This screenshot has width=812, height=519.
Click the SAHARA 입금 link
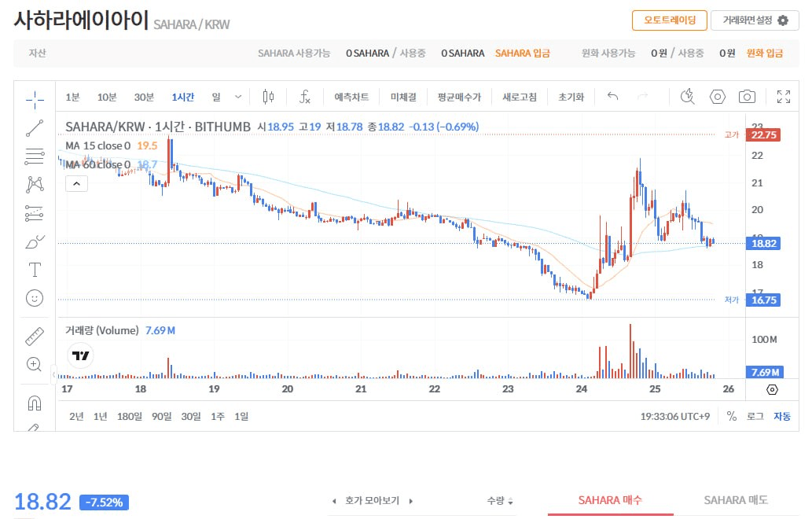(523, 53)
